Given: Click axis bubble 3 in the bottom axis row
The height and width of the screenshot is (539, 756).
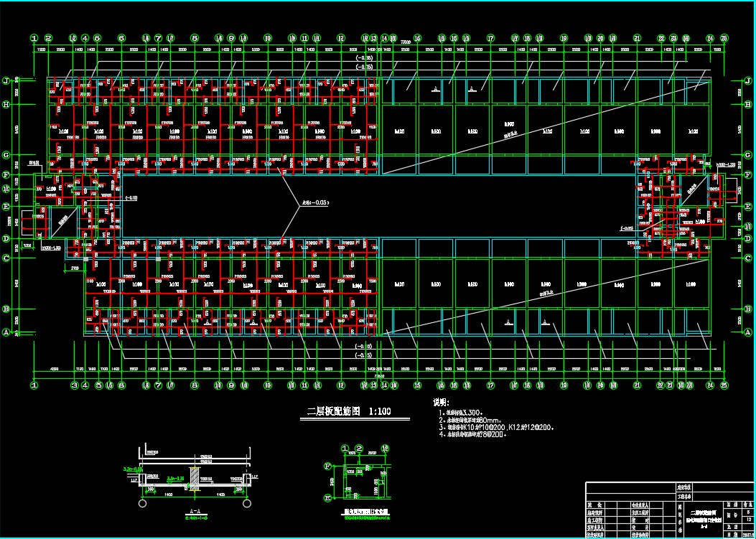Looking at the screenshot, I should 74,385.
